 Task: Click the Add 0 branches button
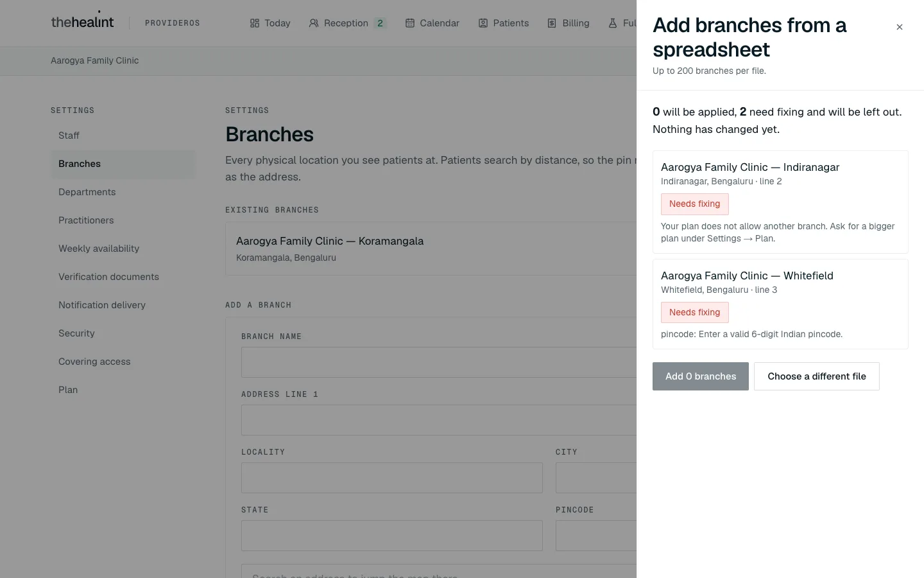pyautogui.click(x=701, y=376)
